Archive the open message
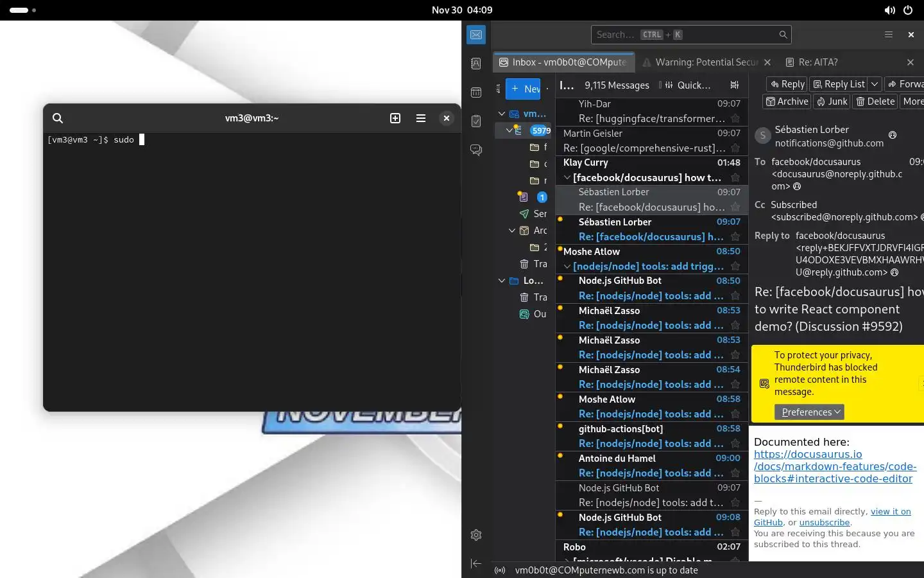The width and height of the screenshot is (924, 578). [x=787, y=101]
